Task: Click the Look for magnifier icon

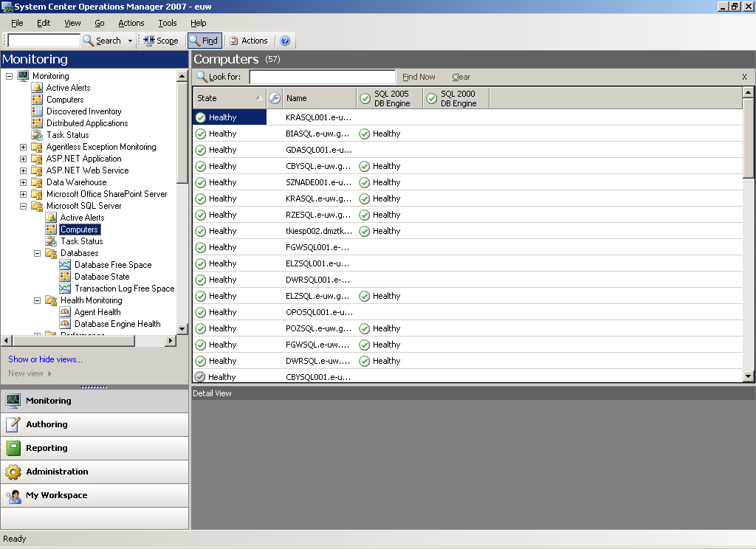Action: click(202, 77)
